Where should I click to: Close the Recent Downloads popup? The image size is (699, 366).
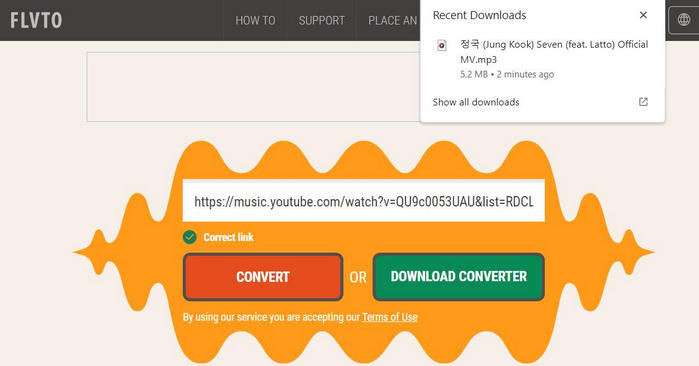click(x=643, y=15)
